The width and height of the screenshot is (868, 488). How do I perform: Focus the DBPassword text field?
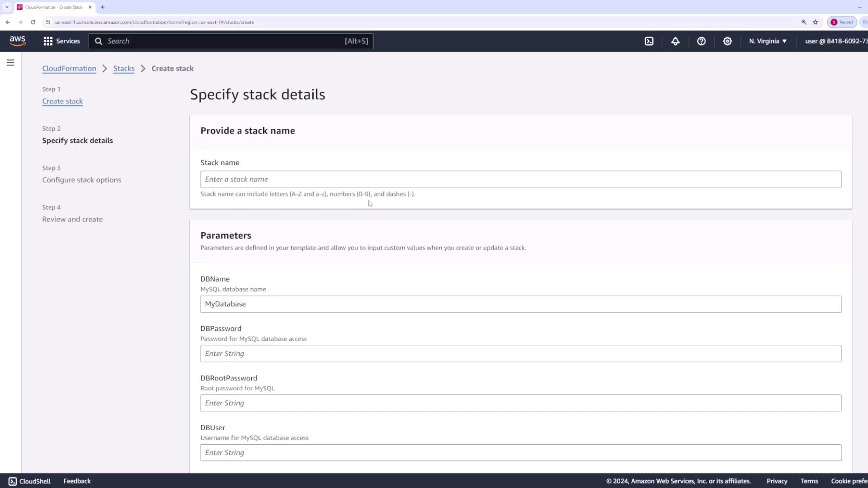(x=520, y=354)
